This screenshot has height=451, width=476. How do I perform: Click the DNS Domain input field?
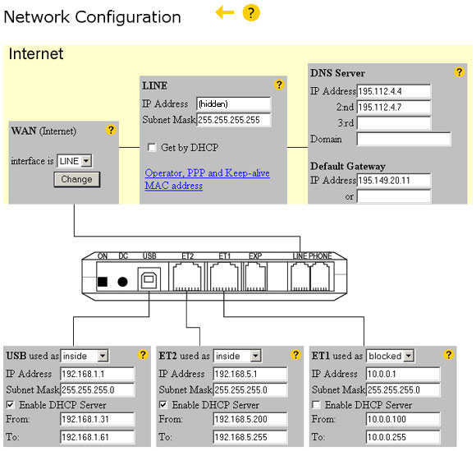click(x=404, y=139)
